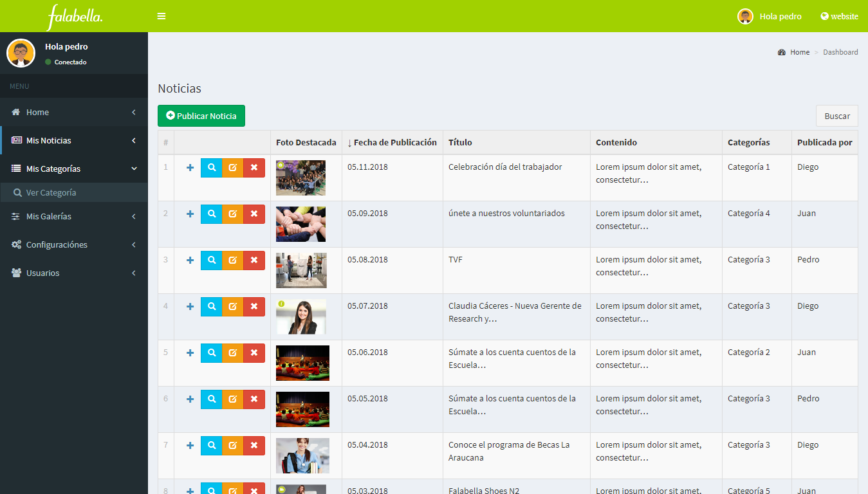Delete the TVF news with red X
Image resolution: width=868 pixels, height=494 pixels.
coord(254,260)
